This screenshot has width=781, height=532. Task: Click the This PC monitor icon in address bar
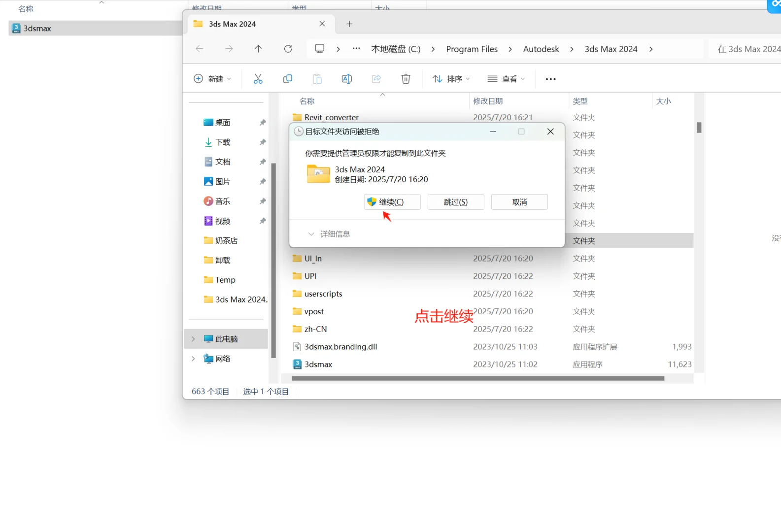click(x=320, y=48)
